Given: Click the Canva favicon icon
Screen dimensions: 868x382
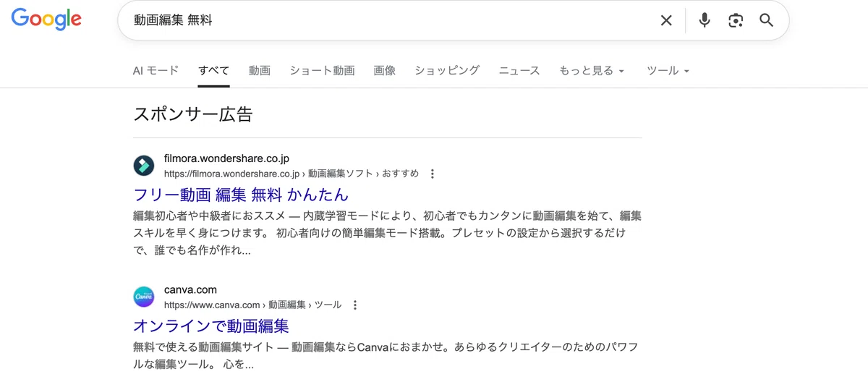Looking at the screenshot, I should click(144, 297).
